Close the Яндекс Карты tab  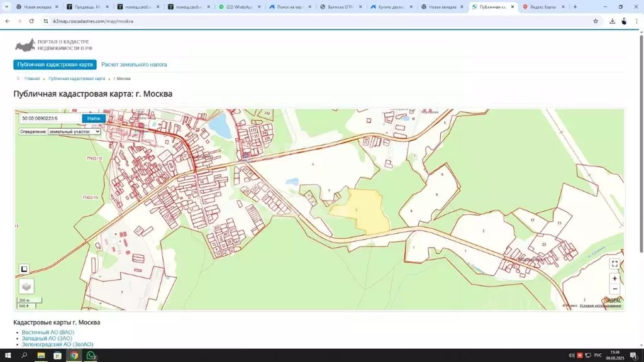click(563, 7)
